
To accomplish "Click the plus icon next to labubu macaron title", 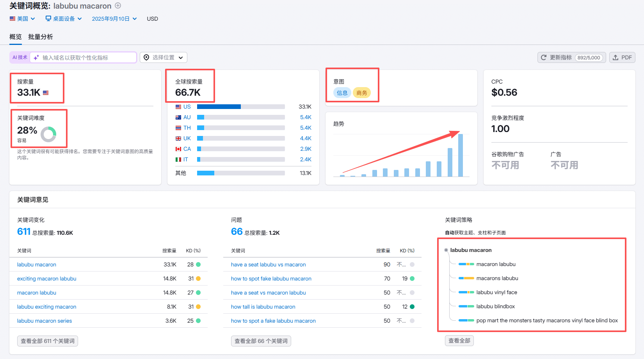I will tap(118, 5).
